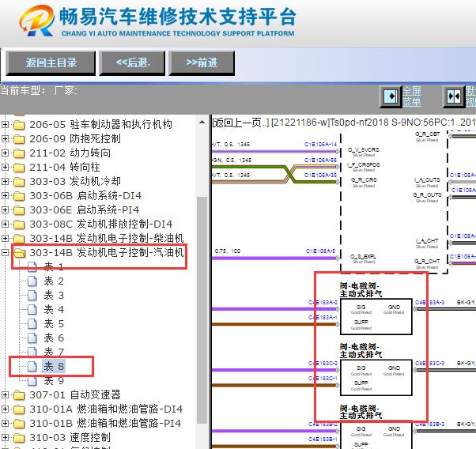Click the document icon of 表 4
Viewport: 476px width, 449px height.
pyautogui.click(x=32, y=310)
